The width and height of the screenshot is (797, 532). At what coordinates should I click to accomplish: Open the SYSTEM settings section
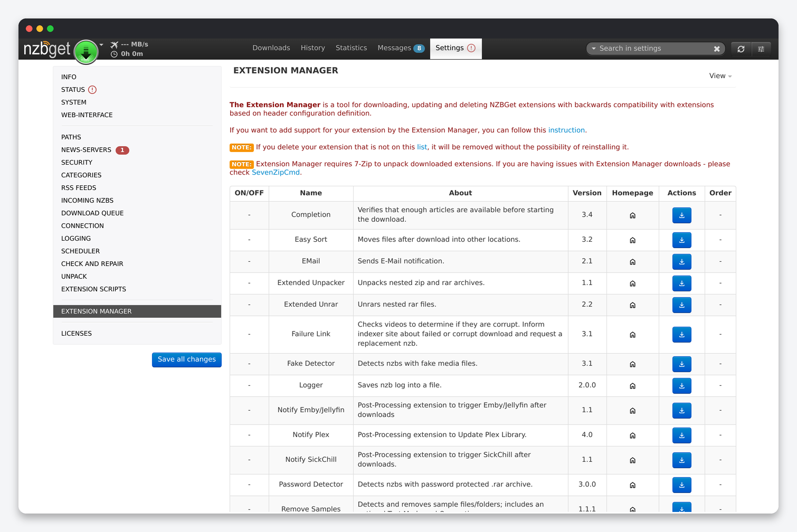click(x=74, y=102)
